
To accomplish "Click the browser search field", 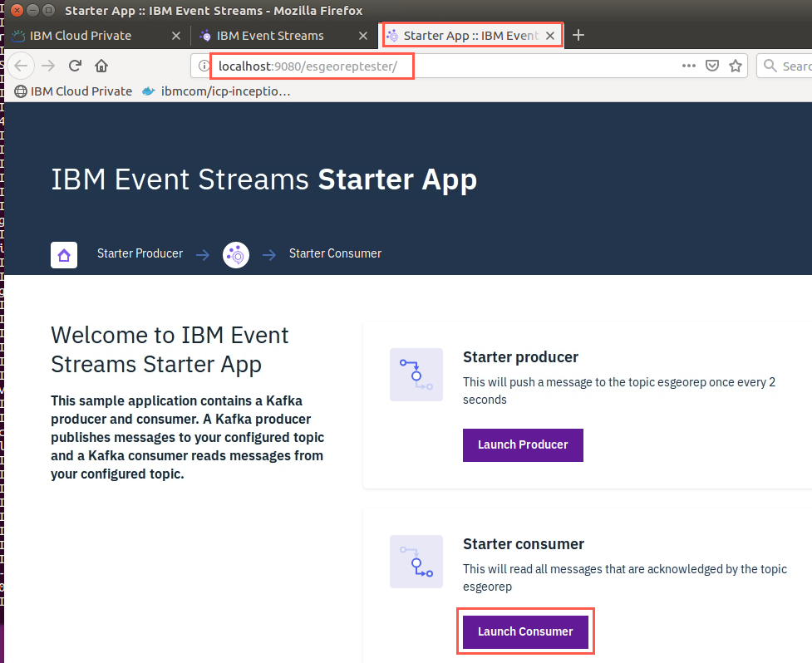I will point(785,66).
